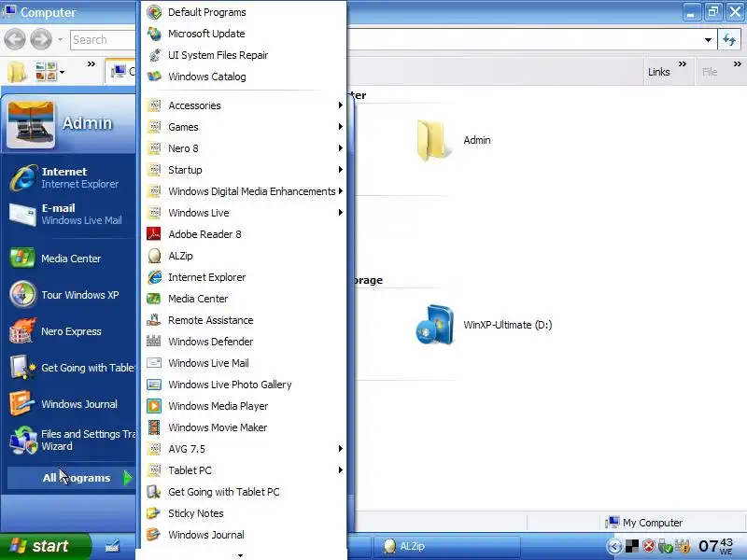Open Get Going with Tablet PC in programs list

[x=244, y=492]
